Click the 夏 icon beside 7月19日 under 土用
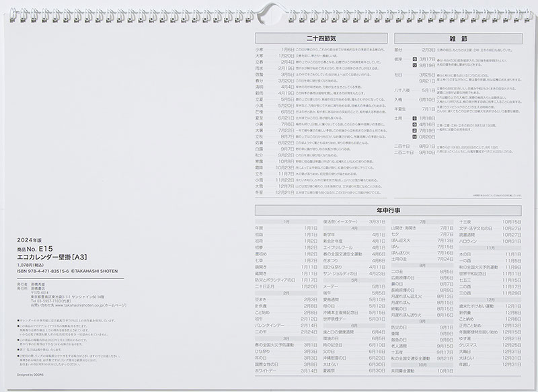This screenshot has width=538, height=392. click(415, 130)
